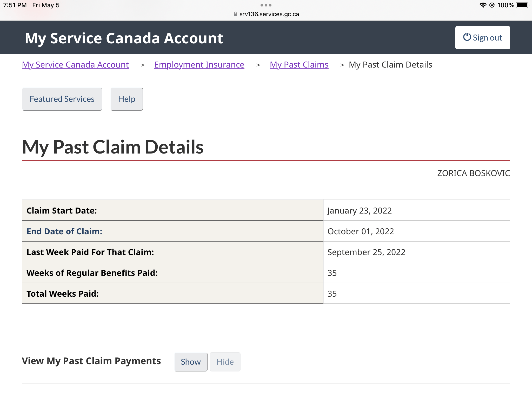Image resolution: width=532 pixels, height=399 pixels.
Task: Select the Total Weeks Paid value
Action: tap(332, 294)
